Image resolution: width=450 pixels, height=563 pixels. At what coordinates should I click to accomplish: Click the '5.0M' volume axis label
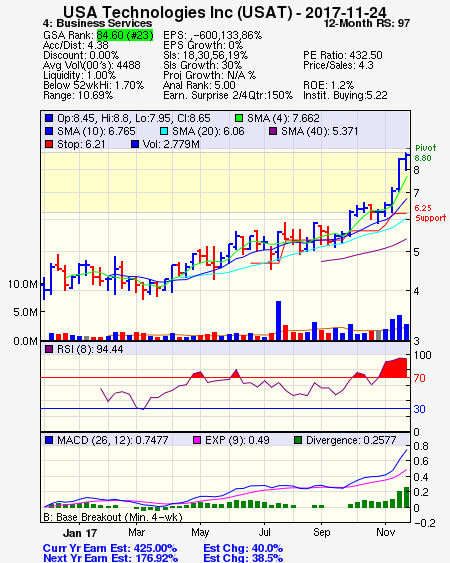(x=25, y=312)
